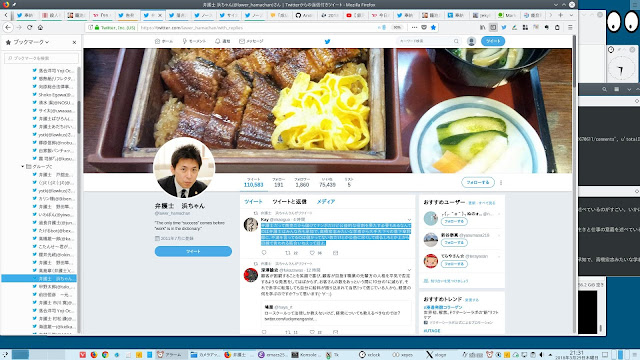Expand the chevron menu on 深澤諭史's tweet

[x=409, y=270]
